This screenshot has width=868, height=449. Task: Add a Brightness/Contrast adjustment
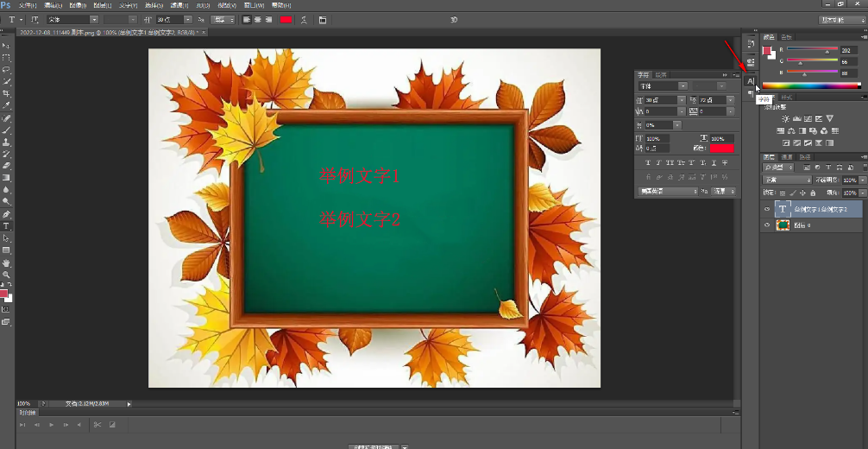pyautogui.click(x=785, y=118)
